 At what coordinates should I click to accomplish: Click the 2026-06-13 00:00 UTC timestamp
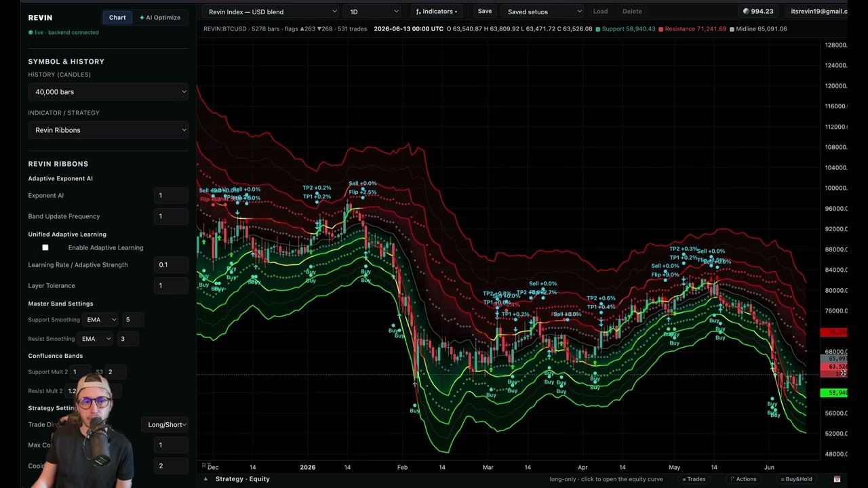[408, 29]
